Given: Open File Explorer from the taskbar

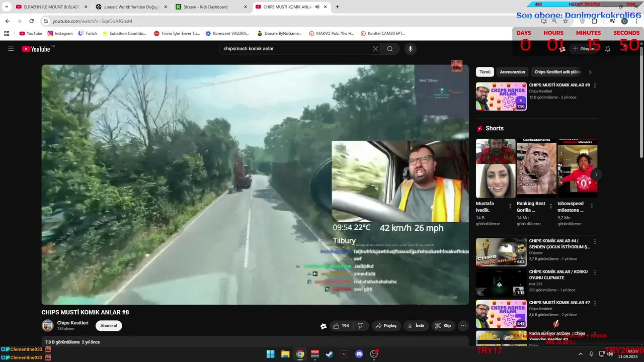Looking at the screenshot, I should (285, 354).
